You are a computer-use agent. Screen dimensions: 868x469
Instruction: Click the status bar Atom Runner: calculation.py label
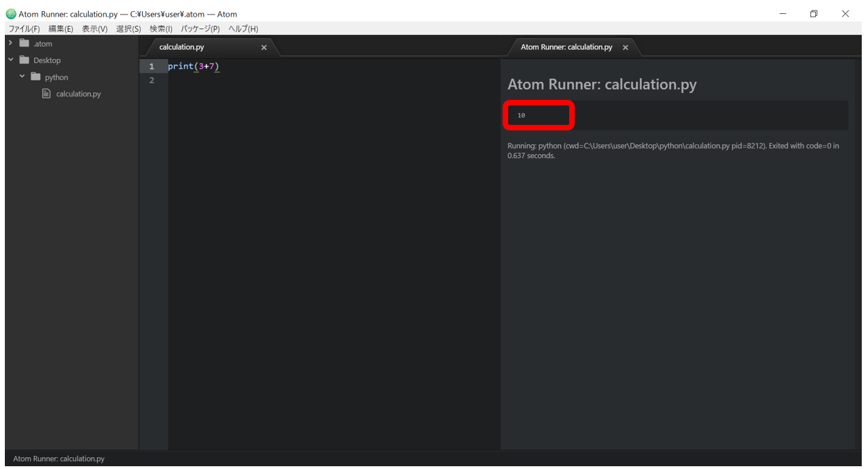pyautogui.click(x=59, y=459)
